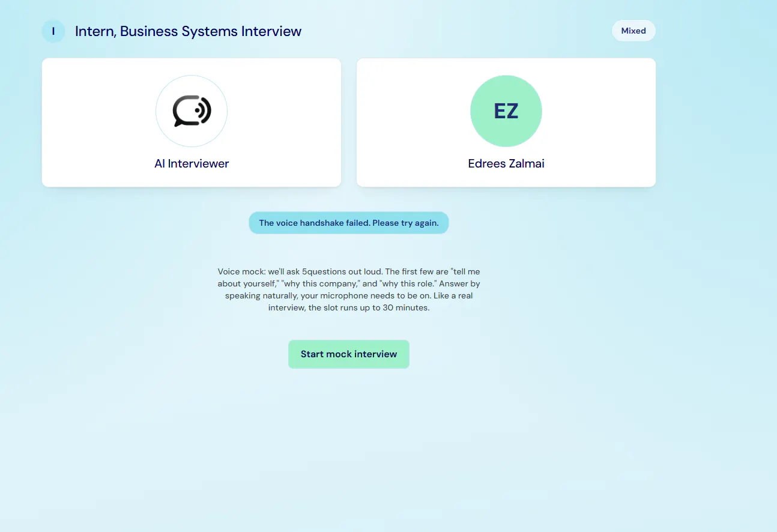Select the 'AI Interviewer' name label

tap(192, 163)
